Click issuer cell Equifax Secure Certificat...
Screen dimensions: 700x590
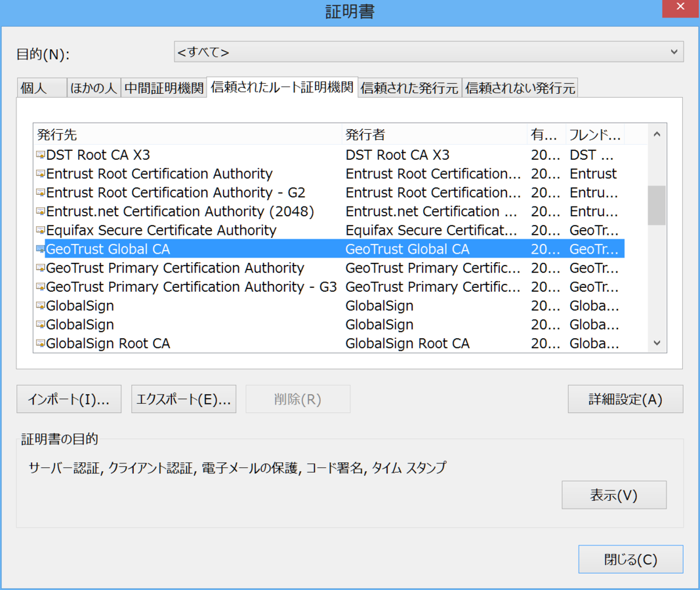point(431,230)
